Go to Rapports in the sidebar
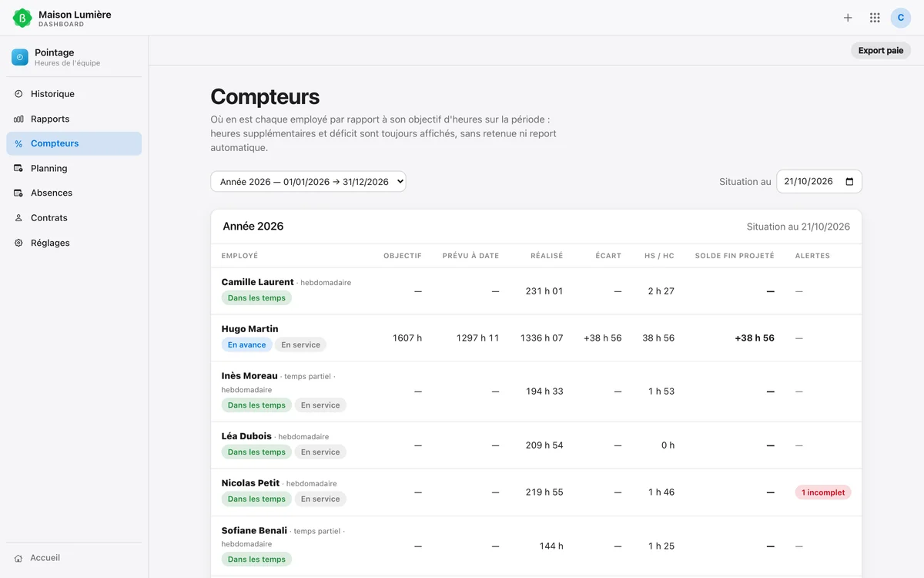 pyautogui.click(x=74, y=119)
